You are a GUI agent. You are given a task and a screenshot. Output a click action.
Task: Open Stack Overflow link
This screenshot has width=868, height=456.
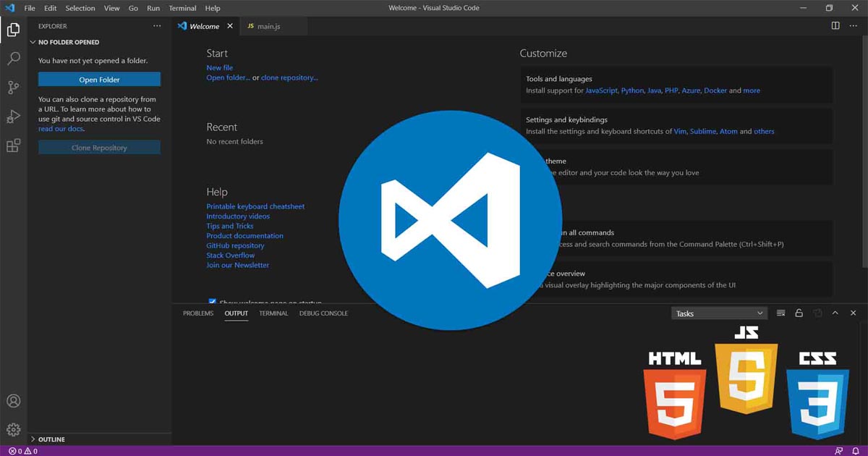pyautogui.click(x=231, y=256)
